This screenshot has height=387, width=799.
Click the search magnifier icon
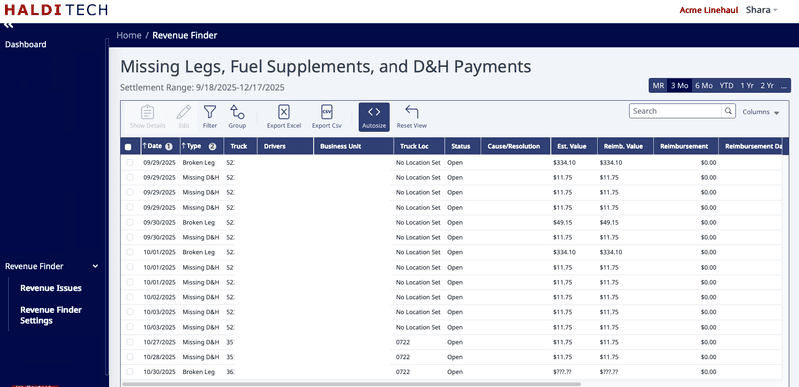pos(729,111)
